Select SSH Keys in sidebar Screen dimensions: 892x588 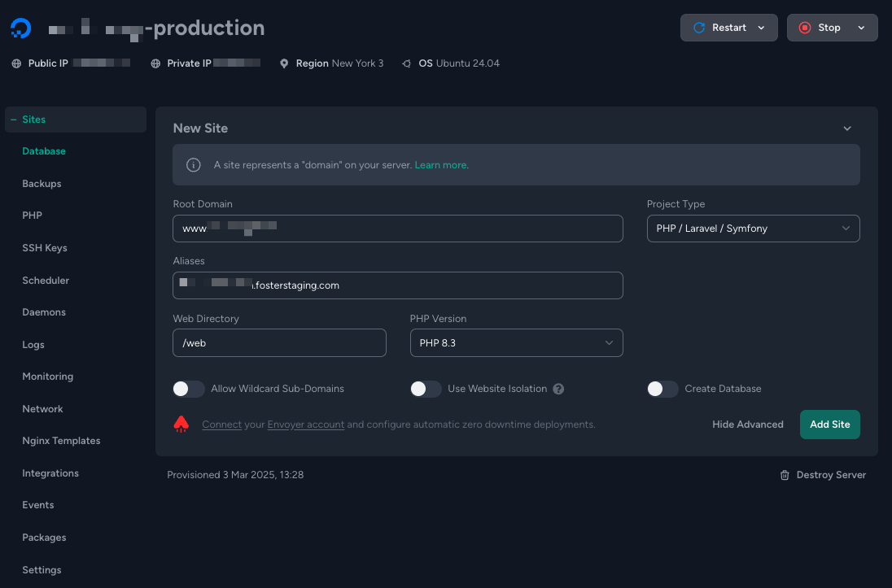(45, 248)
